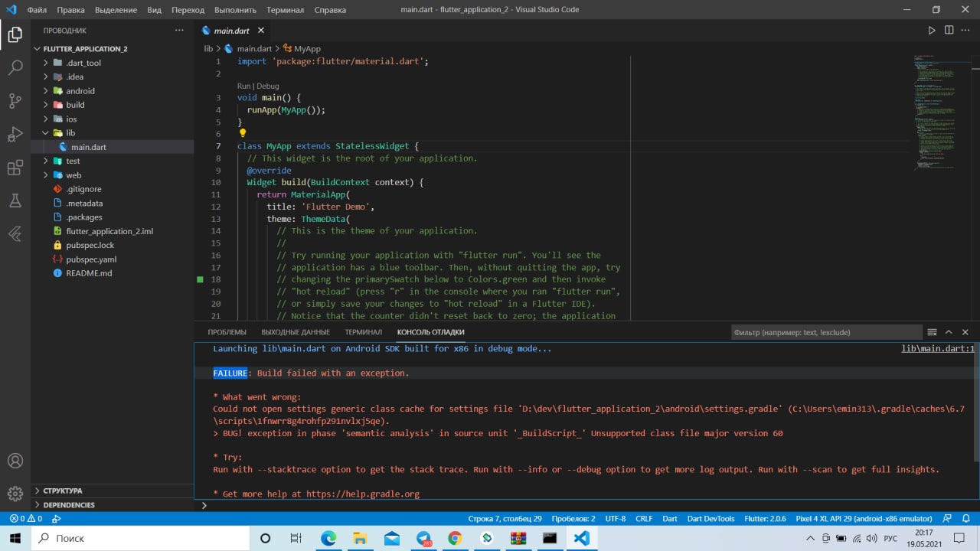980x551 pixels.
Task: Open the https://help.gradle.org link
Action: 363,494
